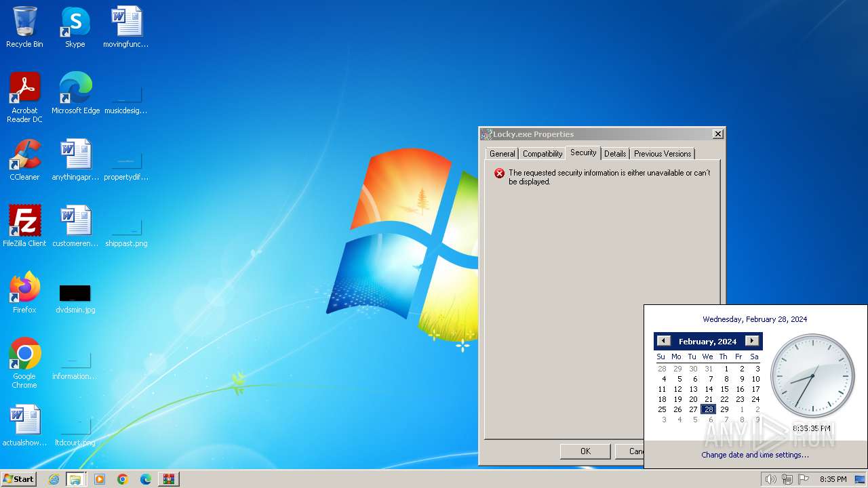Image resolution: width=868 pixels, height=488 pixels.
Task: Select February 25 in the calendar
Action: point(662,409)
